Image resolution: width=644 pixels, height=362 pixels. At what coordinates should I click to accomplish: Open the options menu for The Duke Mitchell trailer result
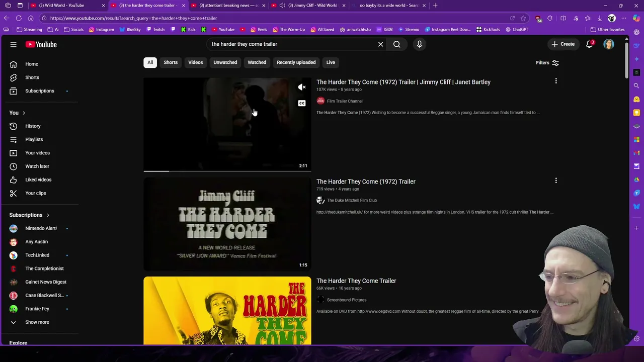pos(556,180)
